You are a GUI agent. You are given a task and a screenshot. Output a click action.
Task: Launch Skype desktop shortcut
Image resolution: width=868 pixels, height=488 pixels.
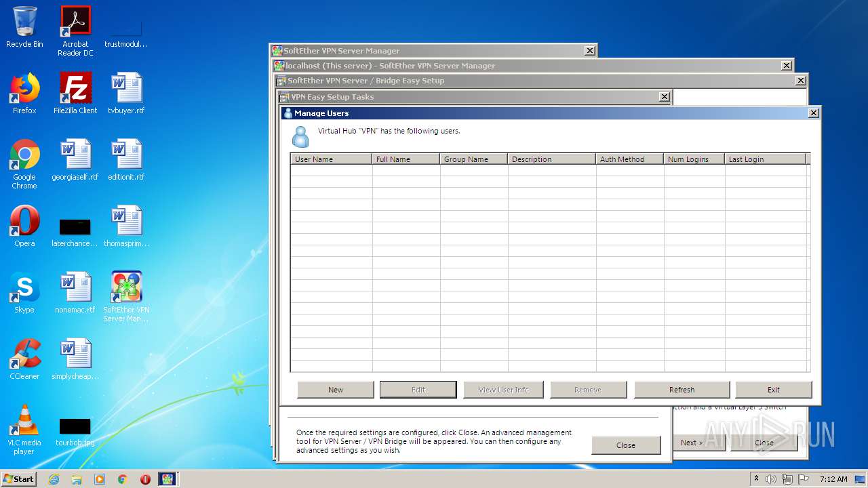(x=24, y=293)
